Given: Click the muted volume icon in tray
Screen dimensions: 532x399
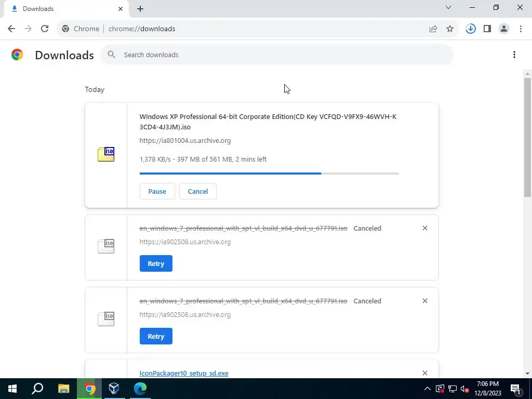Looking at the screenshot, I should (465, 389).
